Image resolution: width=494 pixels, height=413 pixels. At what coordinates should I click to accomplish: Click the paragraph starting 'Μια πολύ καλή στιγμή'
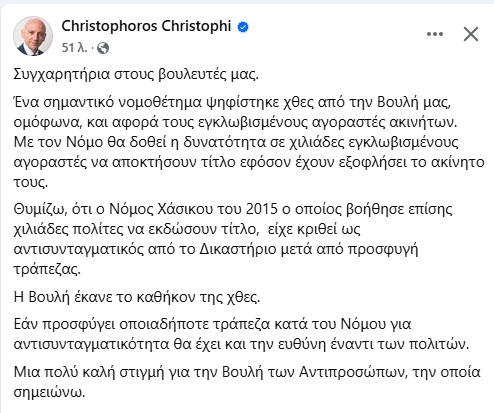[247, 382]
